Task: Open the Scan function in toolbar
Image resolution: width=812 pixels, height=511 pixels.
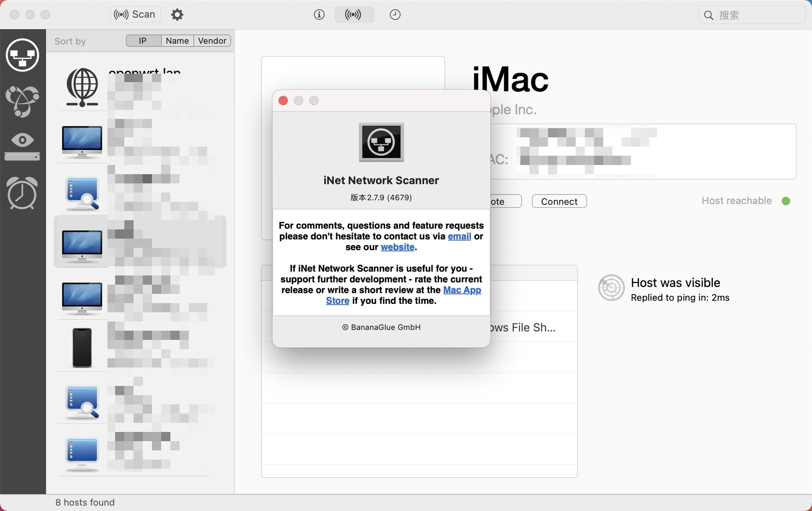Action: pyautogui.click(x=134, y=14)
